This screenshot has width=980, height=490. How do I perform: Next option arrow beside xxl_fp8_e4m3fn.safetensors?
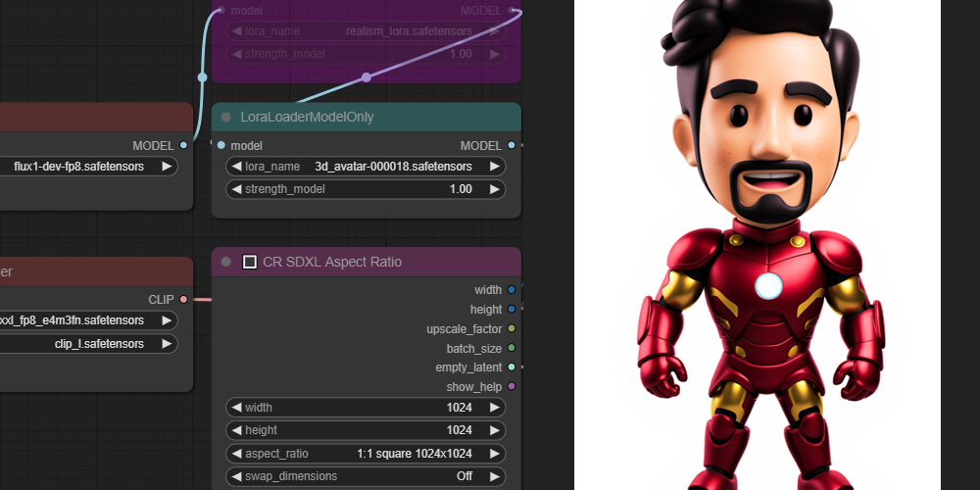coord(167,320)
